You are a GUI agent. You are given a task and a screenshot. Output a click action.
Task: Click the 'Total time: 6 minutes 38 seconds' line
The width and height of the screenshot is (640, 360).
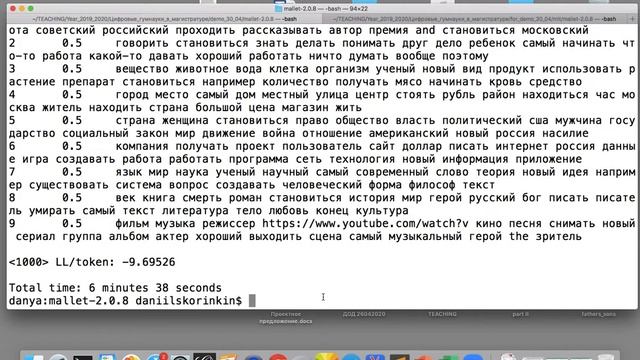[x=115, y=288]
